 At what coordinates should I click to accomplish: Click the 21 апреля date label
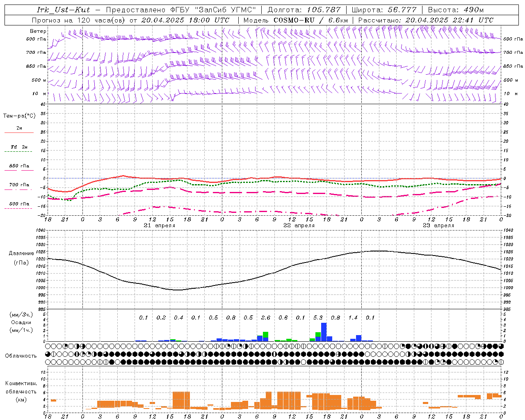coord(160,226)
